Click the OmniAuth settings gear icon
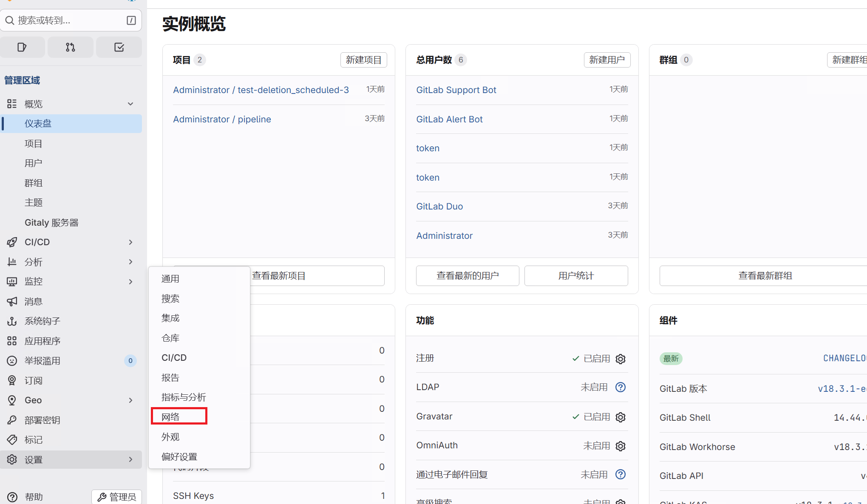 (620, 446)
